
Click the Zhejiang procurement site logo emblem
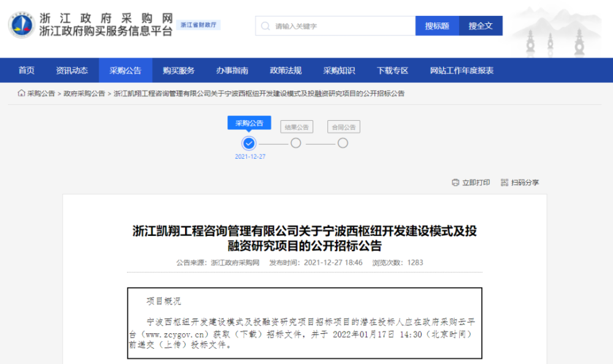click(21, 25)
